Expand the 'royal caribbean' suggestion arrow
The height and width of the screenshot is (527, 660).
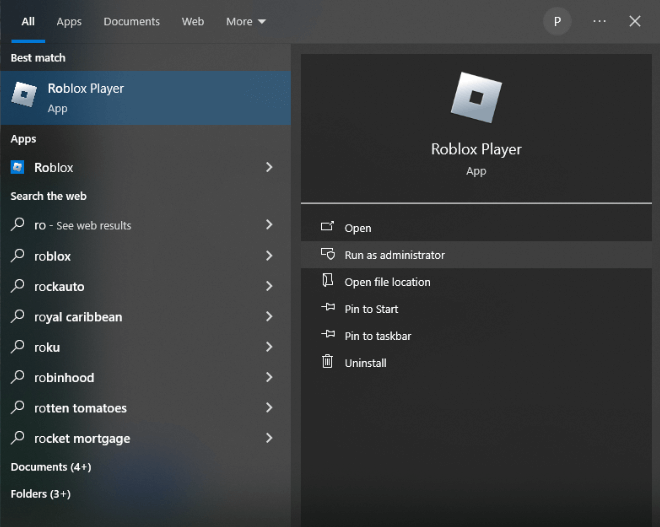tap(269, 316)
